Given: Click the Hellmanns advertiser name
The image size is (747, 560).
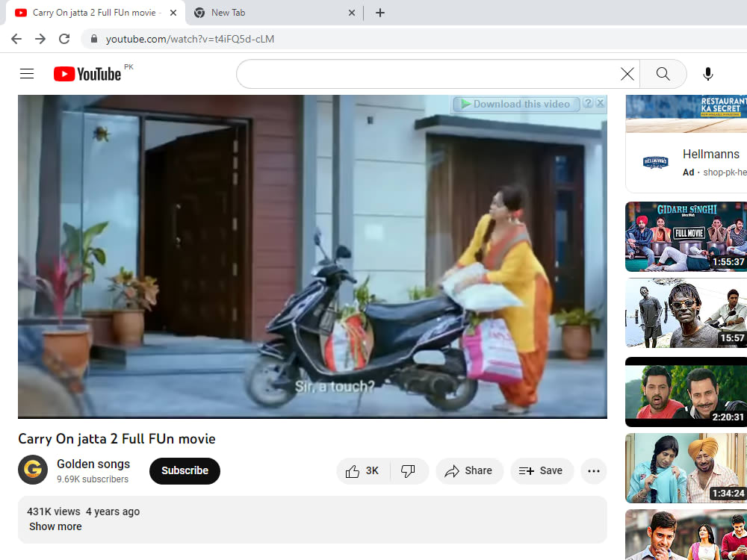Looking at the screenshot, I should tap(711, 155).
